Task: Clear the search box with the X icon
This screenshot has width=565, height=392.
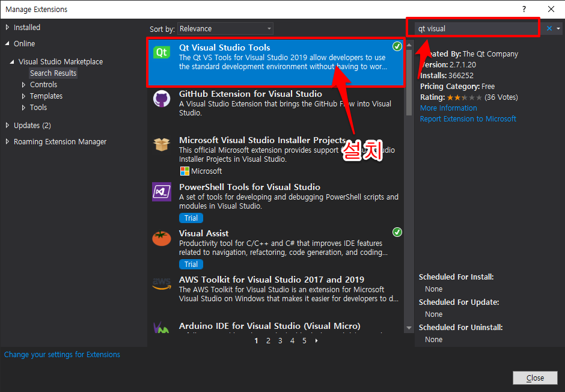Action: click(x=549, y=28)
